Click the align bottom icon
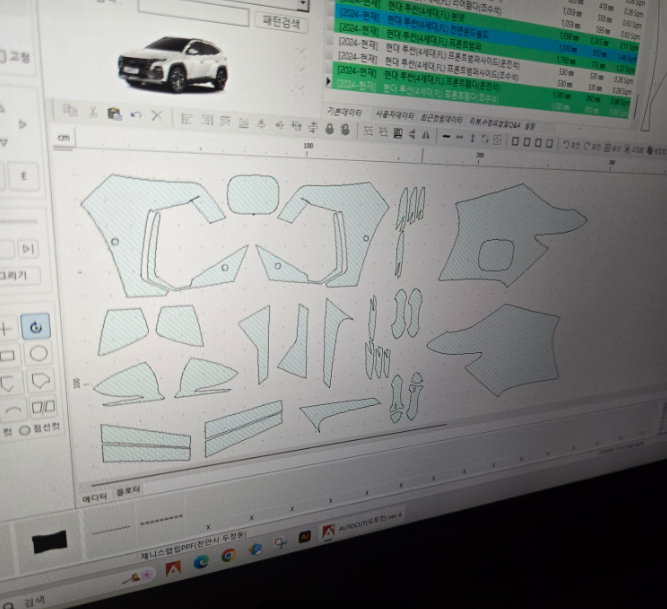Image resolution: width=667 pixels, height=609 pixels. [244, 123]
